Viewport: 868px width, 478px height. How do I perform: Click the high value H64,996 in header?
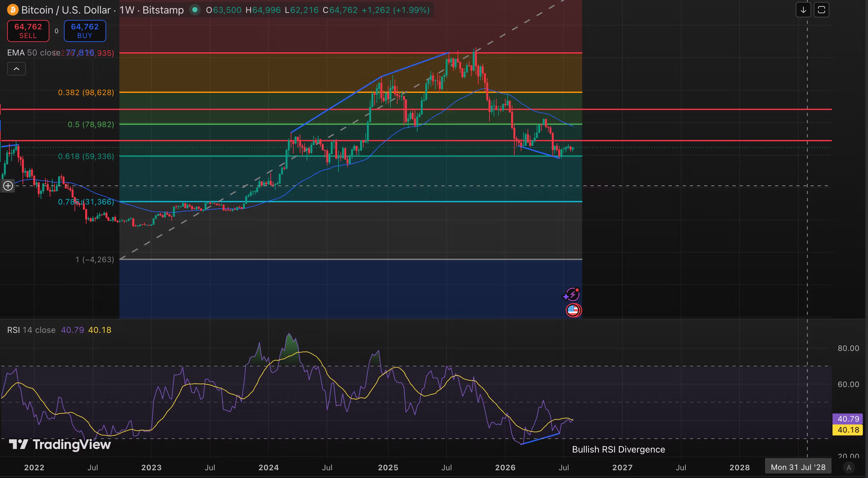tap(263, 10)
